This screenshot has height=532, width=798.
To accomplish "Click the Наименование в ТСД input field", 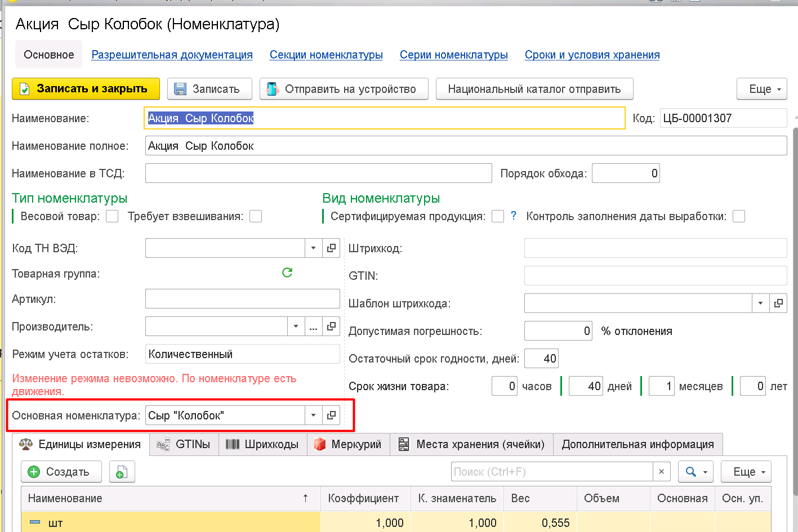I will tap(318, 173).
